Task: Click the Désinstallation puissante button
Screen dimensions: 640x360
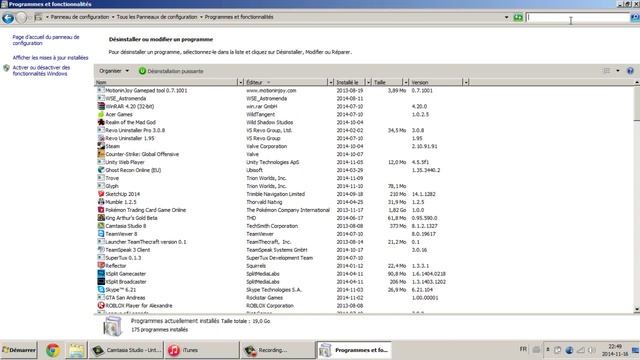Action: pyautogui.click(x=171, y=71)
